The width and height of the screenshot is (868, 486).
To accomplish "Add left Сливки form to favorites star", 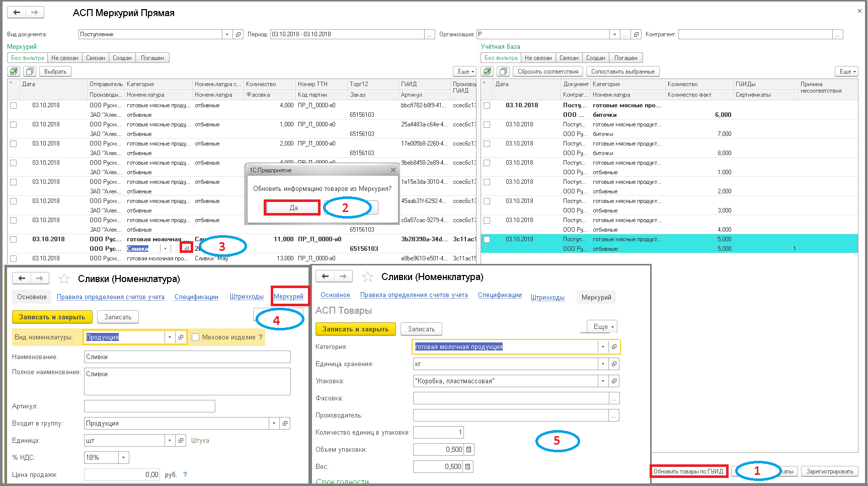I will 64,279.
